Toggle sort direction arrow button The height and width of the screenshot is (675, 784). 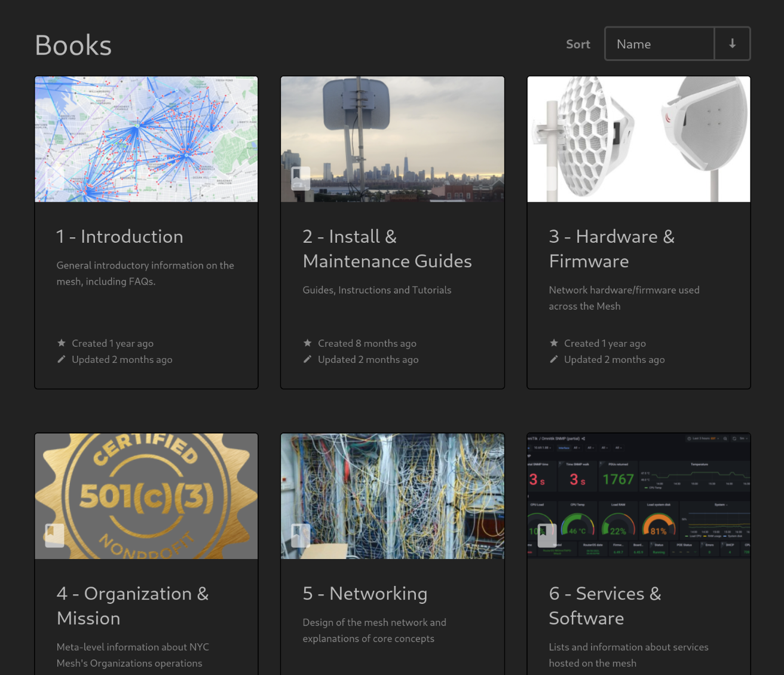[x=732, y=44]
